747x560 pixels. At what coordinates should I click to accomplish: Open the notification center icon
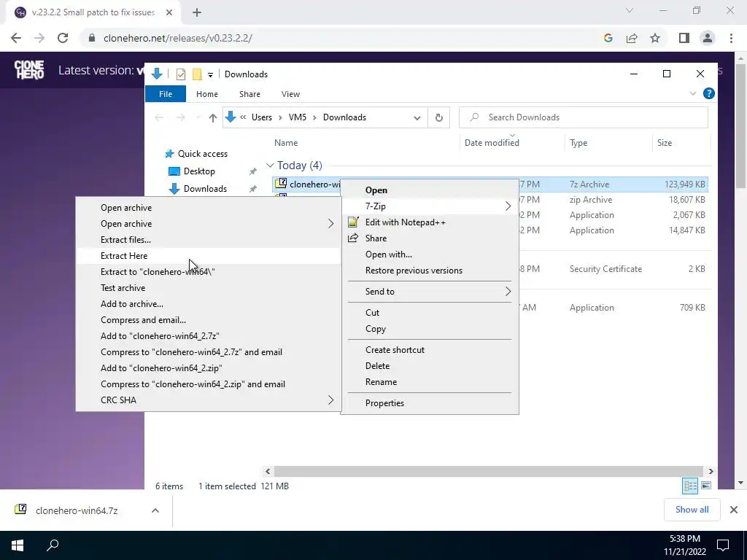[x=723, y=545]
